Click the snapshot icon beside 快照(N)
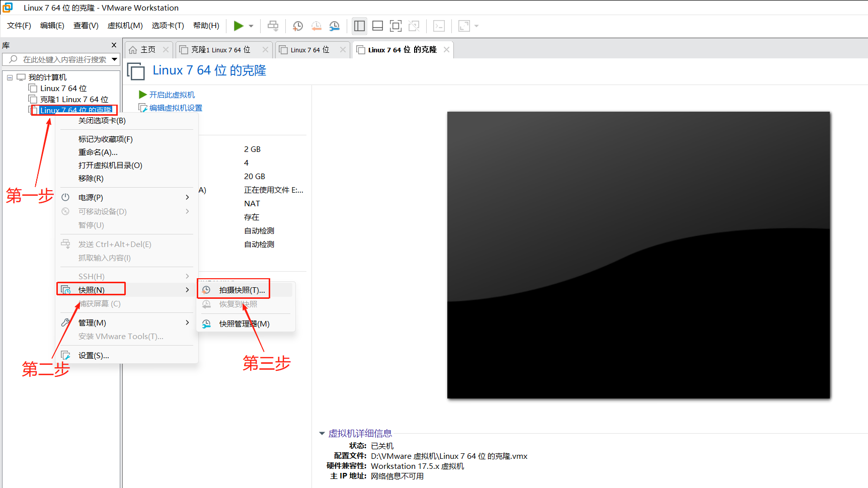 point(65,290)
